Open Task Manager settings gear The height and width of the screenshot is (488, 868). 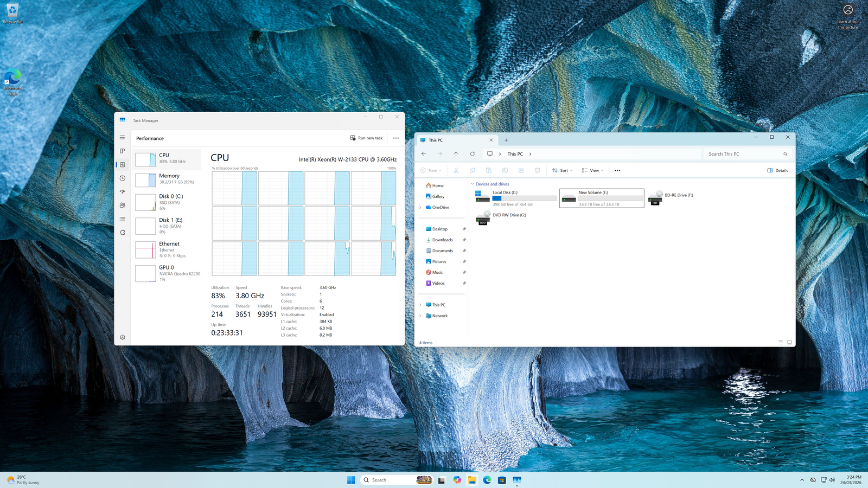tap(123, 337)
